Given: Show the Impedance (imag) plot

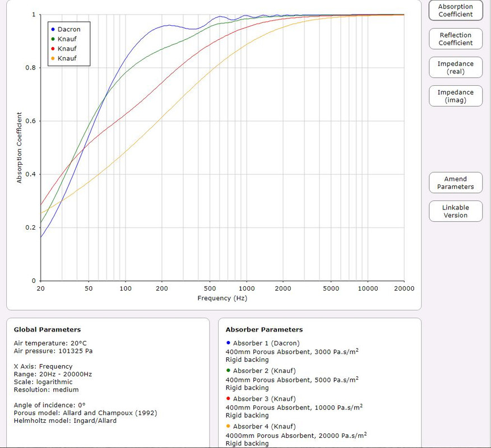Looking at the screenshot, I should [x=456, y=96].
